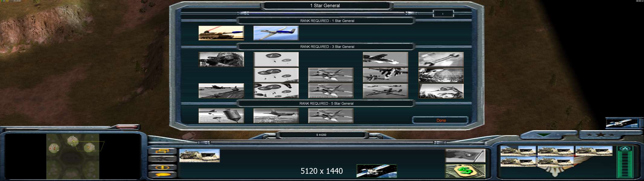This screenshot has height=181, width=644.
Task: Select the aircraft carrier power icon
Action: coord(221,91)
